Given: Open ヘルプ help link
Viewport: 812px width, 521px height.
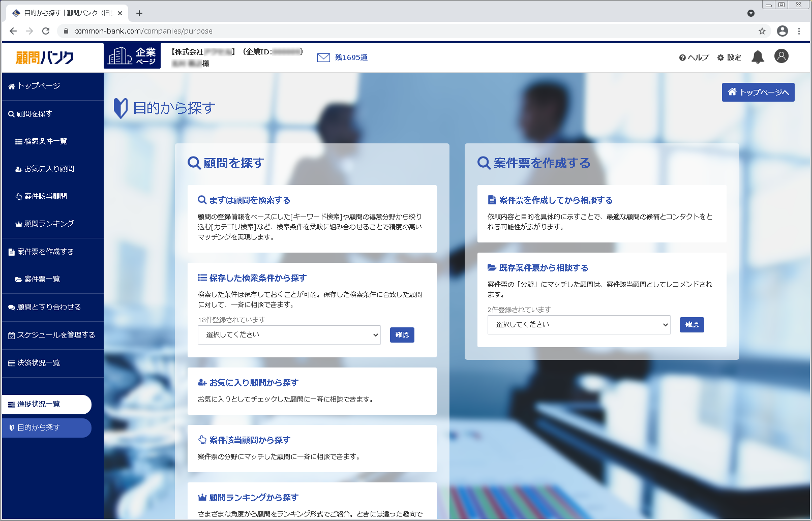Looking at the screenshot, I should point(694,57).
